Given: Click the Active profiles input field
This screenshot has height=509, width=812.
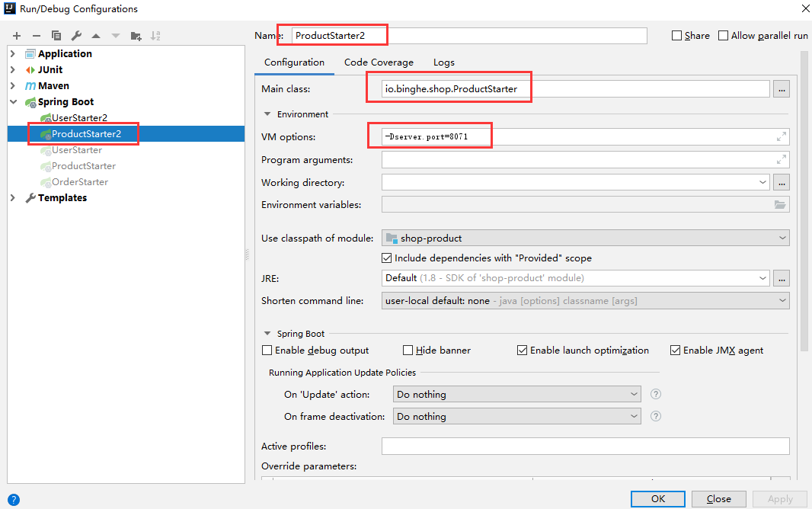Looking at the screenshot, I should 585,447.
